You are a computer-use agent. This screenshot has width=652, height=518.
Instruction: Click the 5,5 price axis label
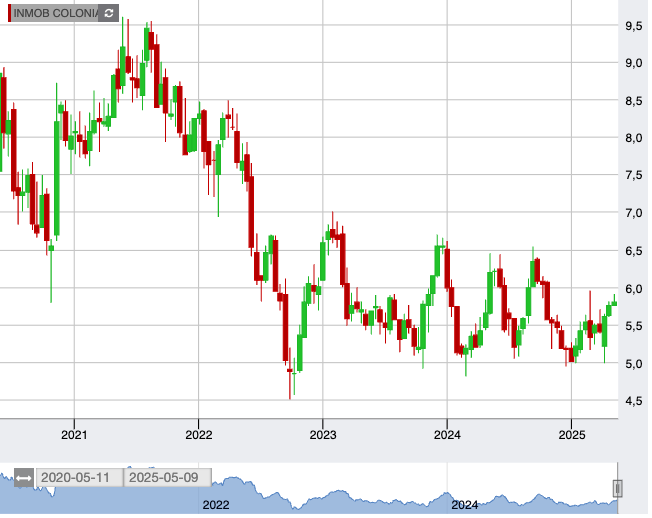(634, 326)
